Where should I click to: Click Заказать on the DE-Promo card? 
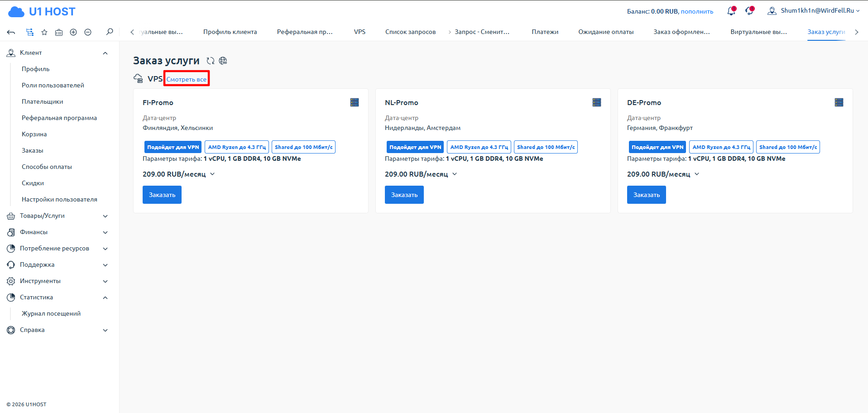point(647,195)
